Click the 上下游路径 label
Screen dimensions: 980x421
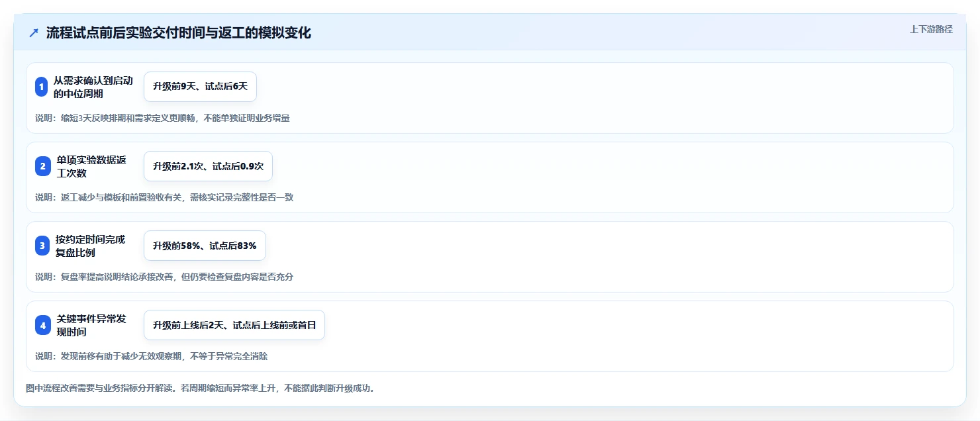931,29
